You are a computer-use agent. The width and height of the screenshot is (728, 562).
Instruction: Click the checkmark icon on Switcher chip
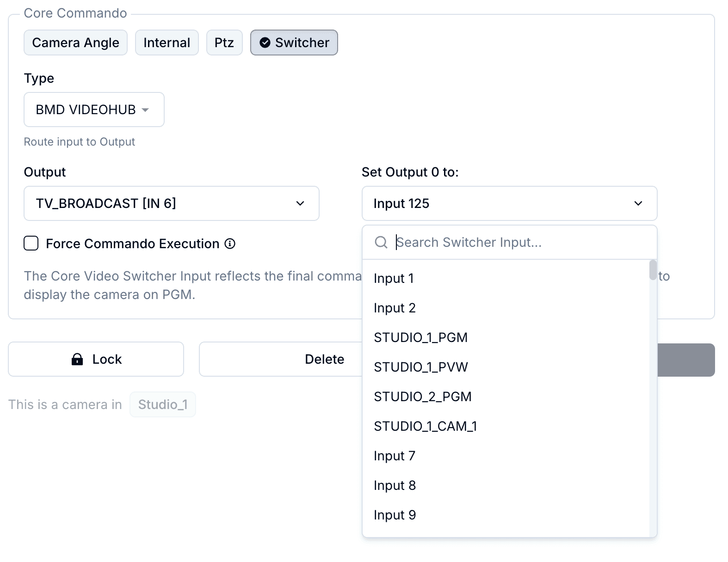[x=265, y=43]
